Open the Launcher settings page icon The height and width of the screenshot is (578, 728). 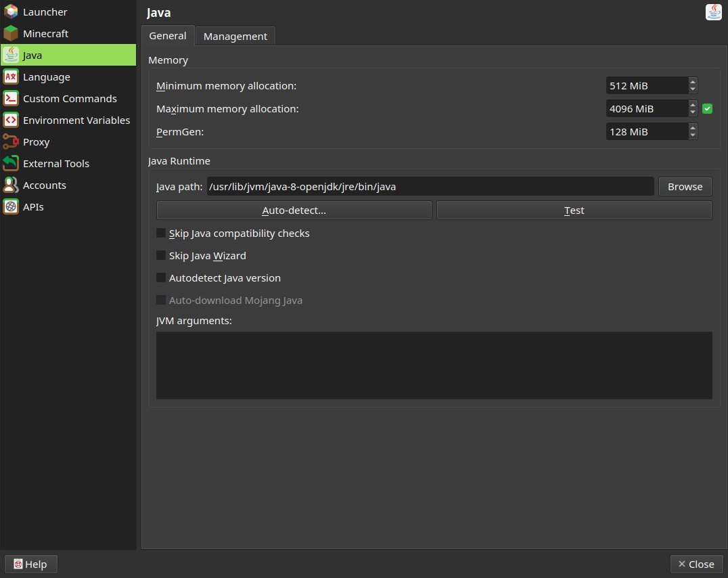[11, 12]
